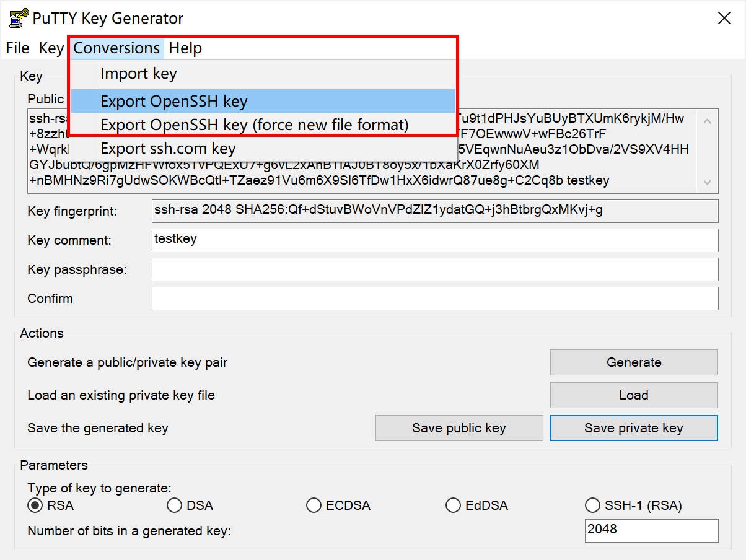Select the EdDSA key type
746x560 pixels.
pyautogui.click(x=477, y=505)
